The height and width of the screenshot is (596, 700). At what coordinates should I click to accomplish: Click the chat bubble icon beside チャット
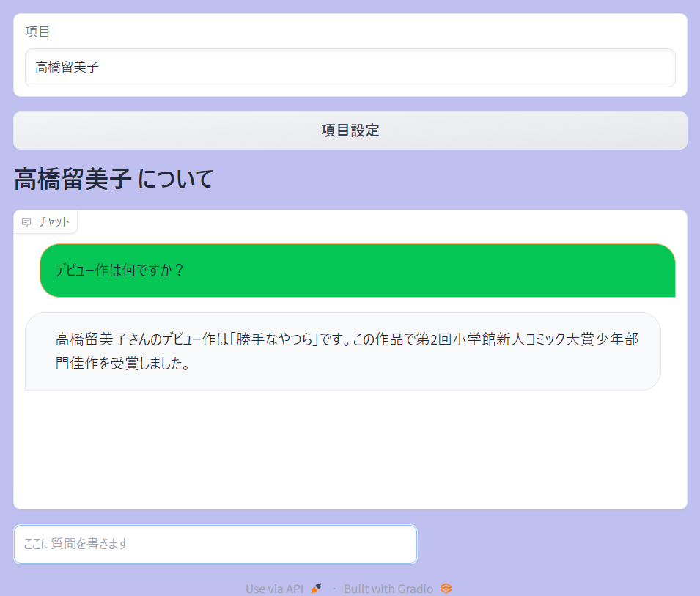[x=27, y=222]
